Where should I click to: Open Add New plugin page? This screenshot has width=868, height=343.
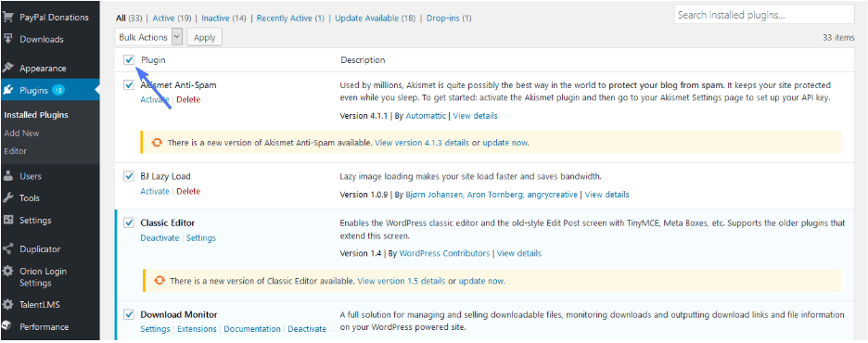21,133
